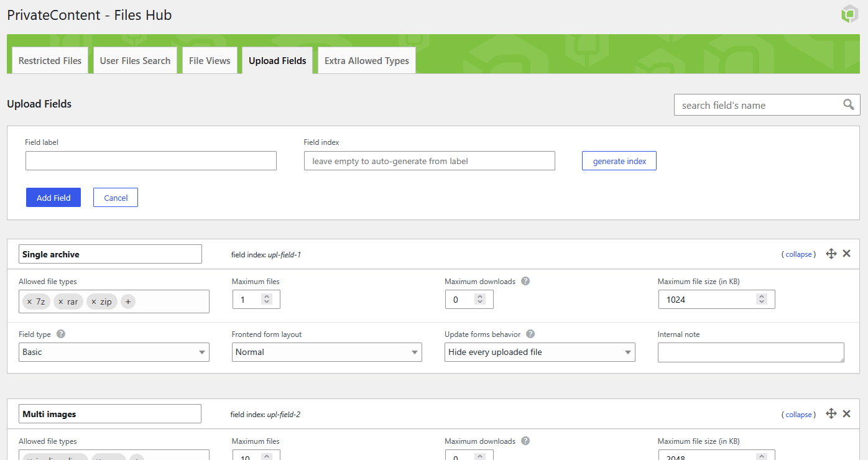The height and width of the screenshot is (460, 868).
Task: Open the Extra Allowed Types tab
Action: coord(367,60)
